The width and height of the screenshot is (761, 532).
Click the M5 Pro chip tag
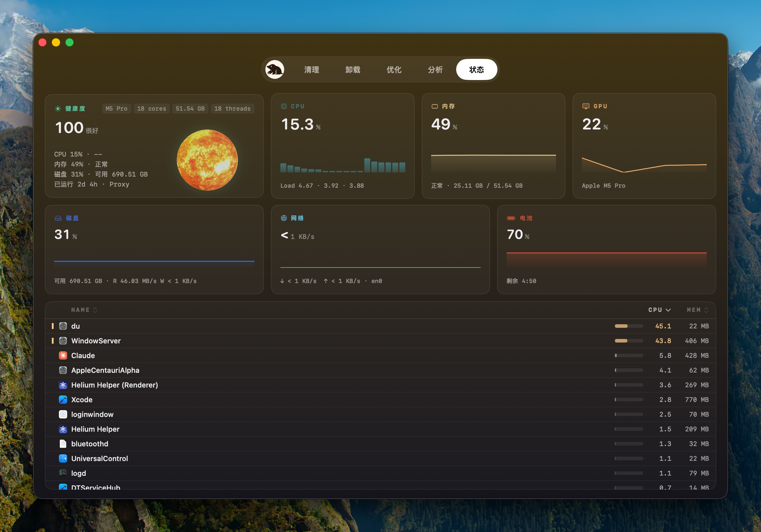coord(116,109)
